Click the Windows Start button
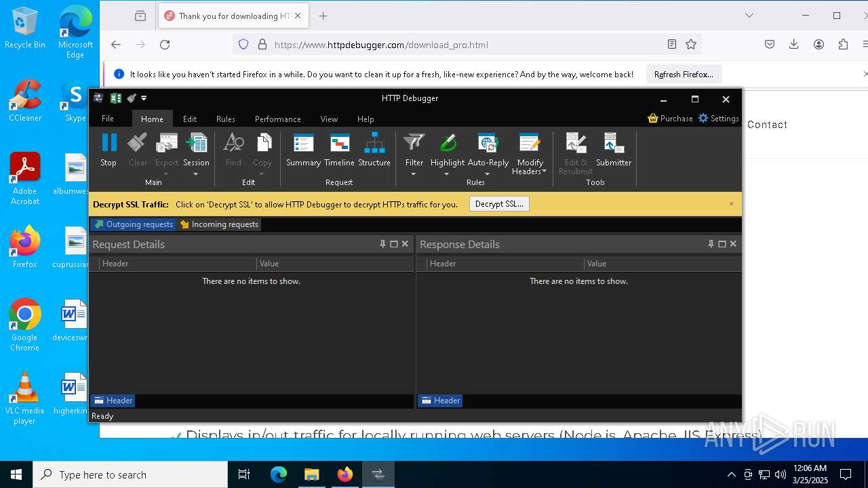Screen dimensions: 868x488 pos(16,474)
